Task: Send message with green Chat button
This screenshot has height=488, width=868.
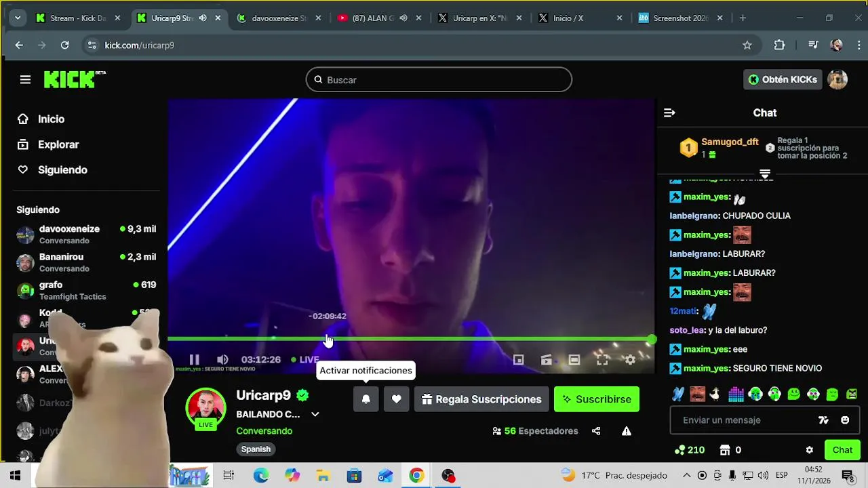Action: 843,450
